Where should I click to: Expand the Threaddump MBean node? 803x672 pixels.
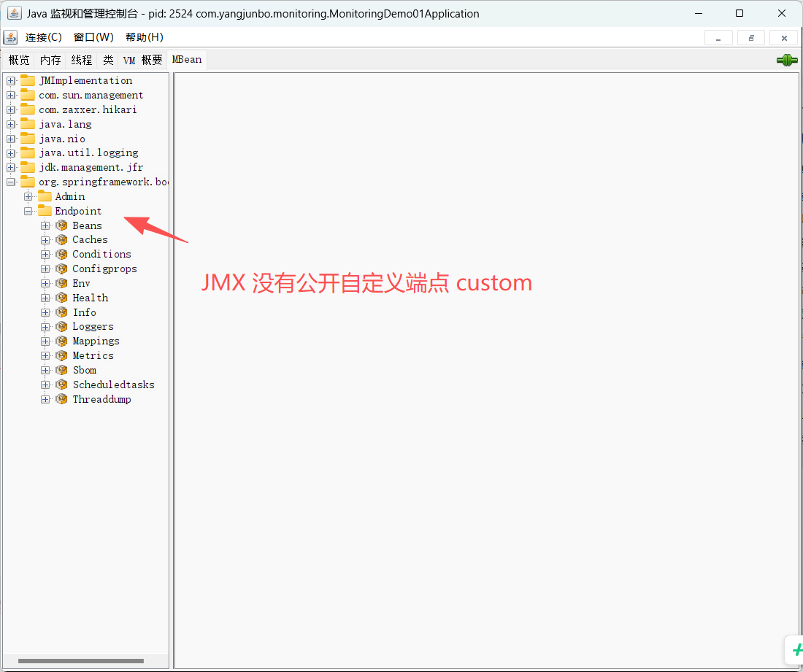(45, 399)
